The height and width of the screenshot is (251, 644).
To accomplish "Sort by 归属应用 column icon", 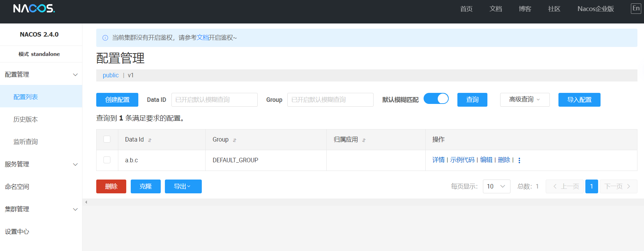I will tap(364, 140).
